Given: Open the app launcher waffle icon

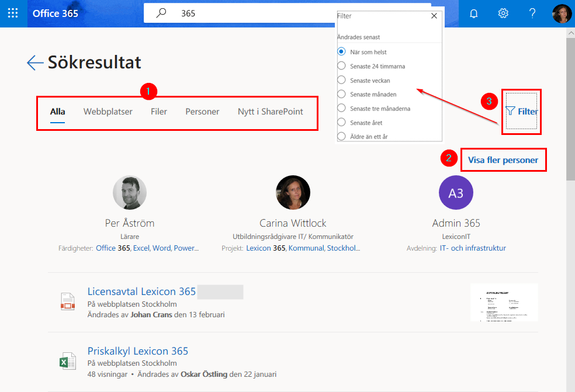Looking at the screenshot, I should [x=13, y=13].
